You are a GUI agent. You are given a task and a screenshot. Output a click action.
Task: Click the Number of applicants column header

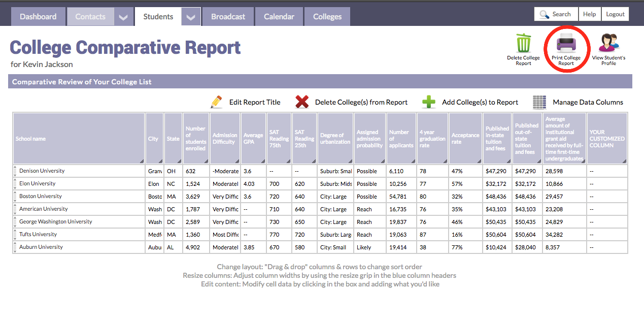click(x=401, y=139)
